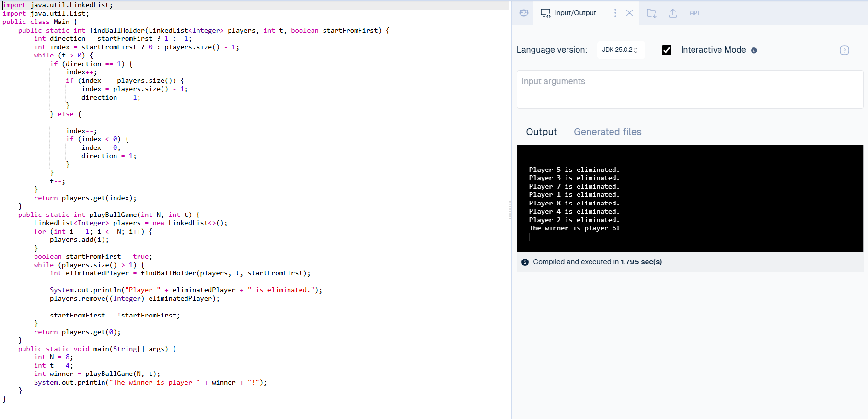Image resolution: width=868 pixels, height=419 pixels.
Task: Click output line 'Player 8 is eliminated.'
Action: click(x=574, y=203)
